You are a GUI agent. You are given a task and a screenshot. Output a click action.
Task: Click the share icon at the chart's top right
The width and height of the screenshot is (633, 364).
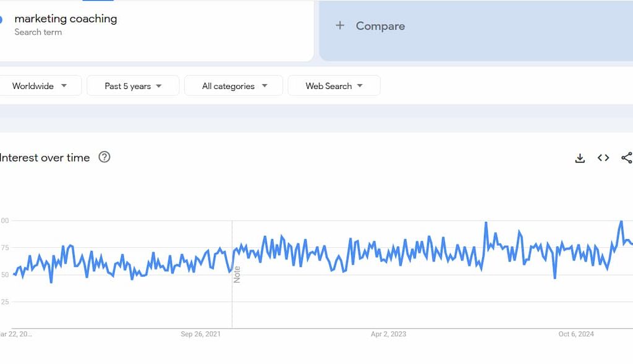pyautogui.click(x=626, y=158)
